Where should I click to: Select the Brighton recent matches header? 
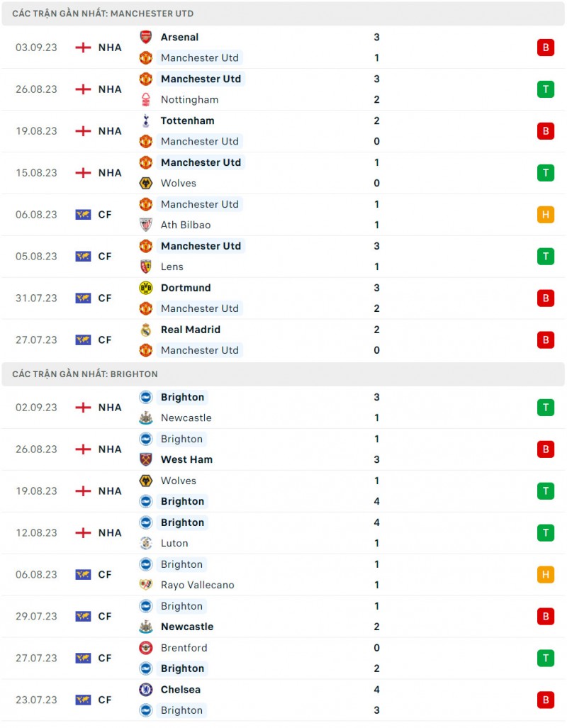coord(85,374)
